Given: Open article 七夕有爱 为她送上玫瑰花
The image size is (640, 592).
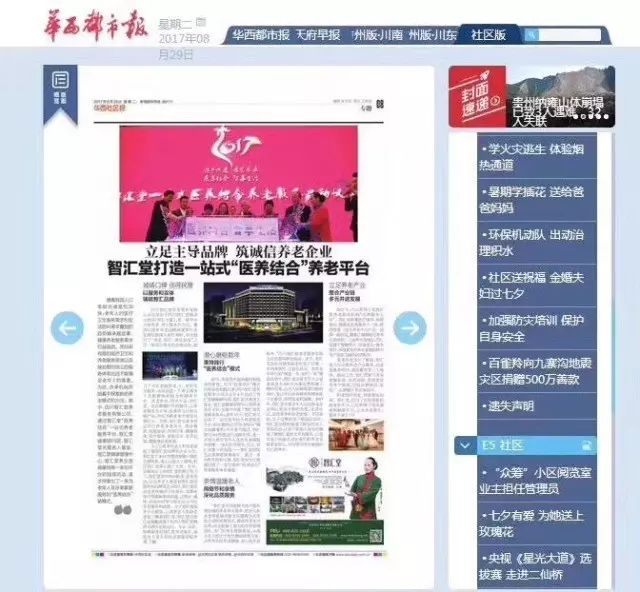Looking at the screenshot, I should 537,524.
